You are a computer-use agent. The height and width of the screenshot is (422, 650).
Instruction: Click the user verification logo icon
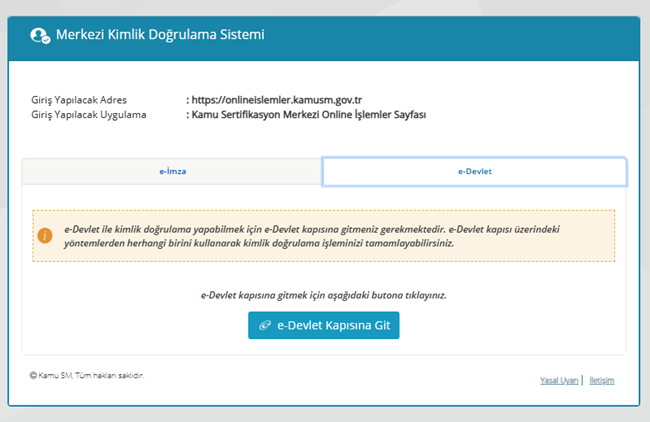tap(40, 36)
